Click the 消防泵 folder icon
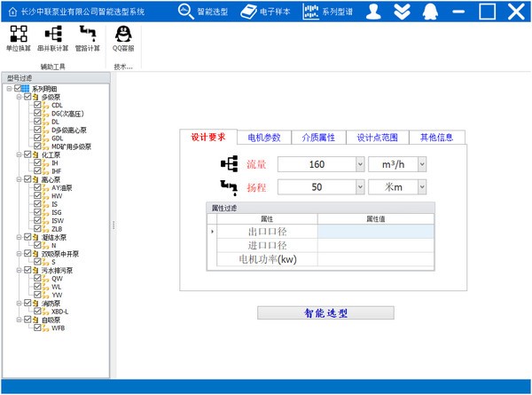Viewport: 532px width, 395px height. click(35, 304)
